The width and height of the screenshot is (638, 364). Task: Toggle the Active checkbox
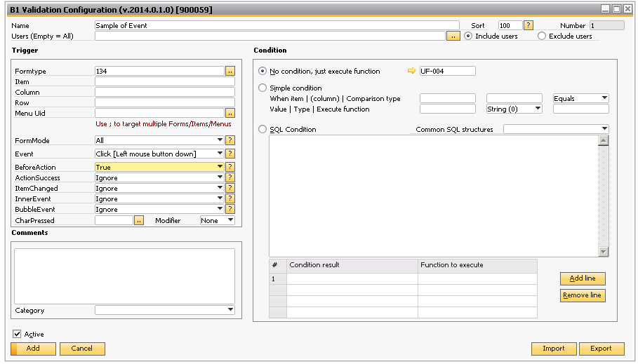[17, 334]
